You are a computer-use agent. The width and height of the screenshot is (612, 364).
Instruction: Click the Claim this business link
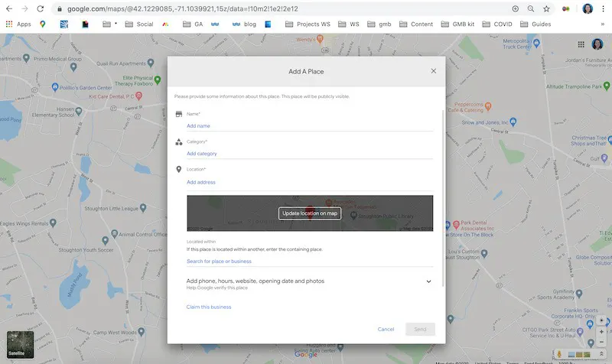(209, 307)
